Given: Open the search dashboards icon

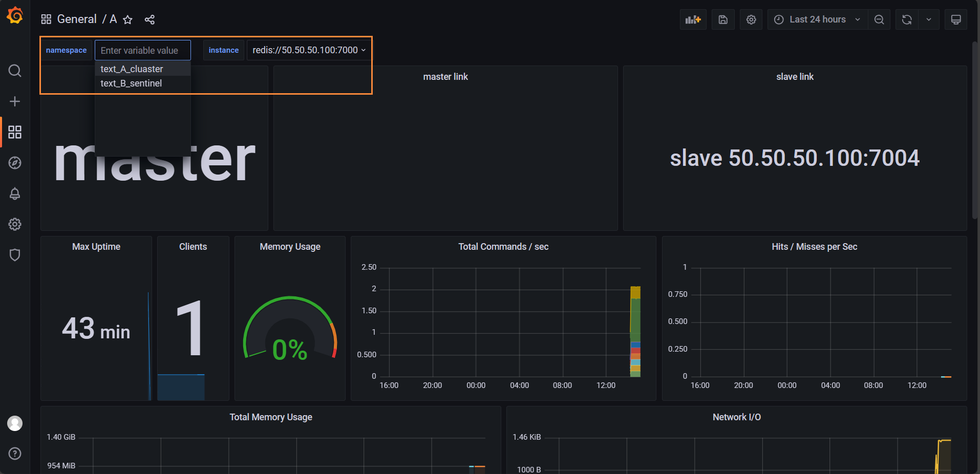Looking at the screenshot, I should [x=15, y=71].
